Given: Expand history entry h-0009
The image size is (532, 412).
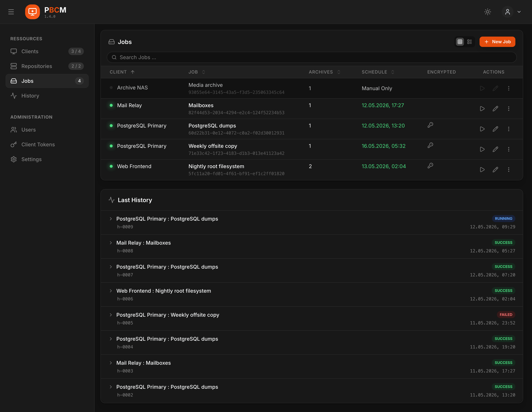Looking at the screenshot, I should (111, 219).
